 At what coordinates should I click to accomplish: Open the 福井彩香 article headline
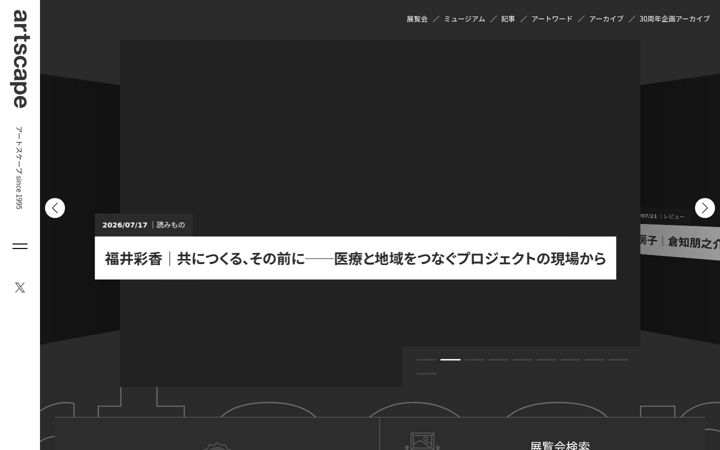point(355,258)
